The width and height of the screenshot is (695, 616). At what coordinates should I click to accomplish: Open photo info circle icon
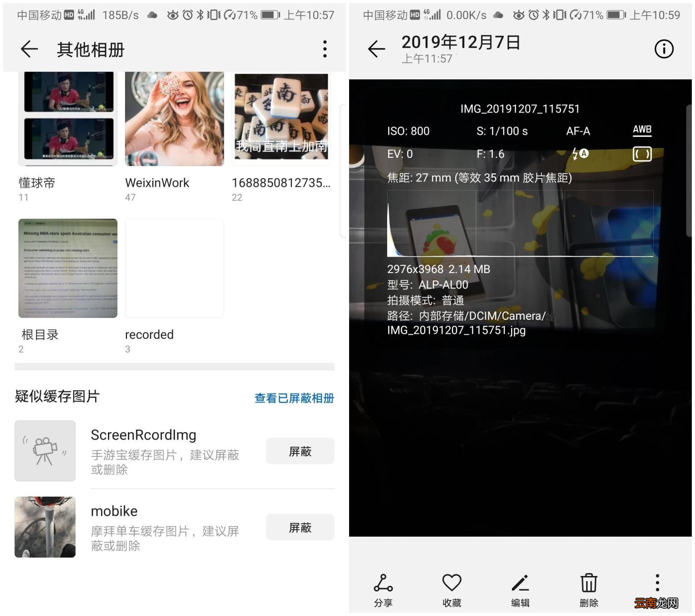[664, 49]
